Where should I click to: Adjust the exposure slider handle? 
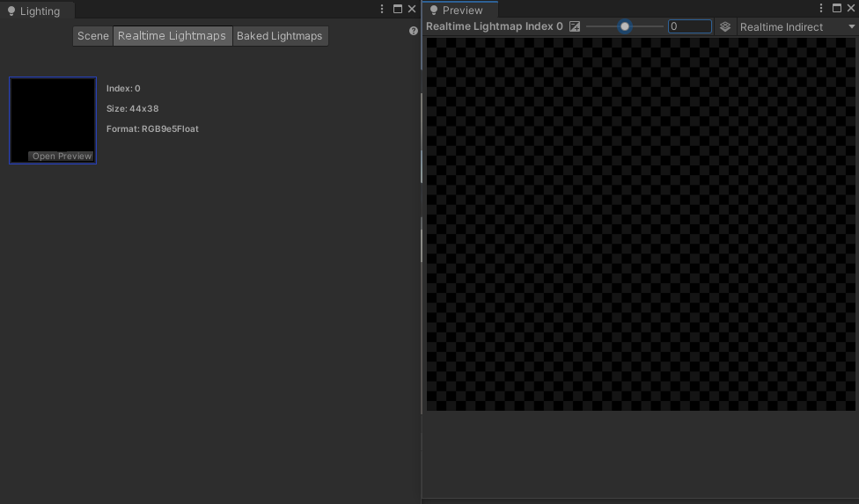click(x=625, y=26)
